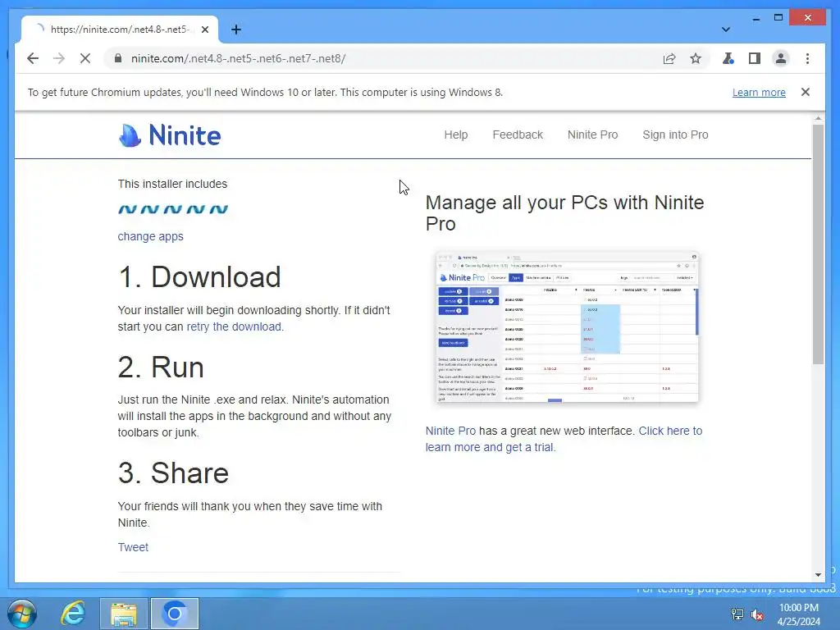Viewport: 840px width, 630px height.
Task: Click the This installer includes text
Action: click(172, 184)
